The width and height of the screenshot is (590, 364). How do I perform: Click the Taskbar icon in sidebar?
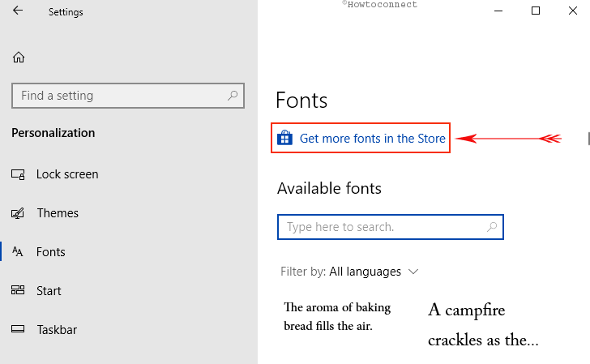click(x=18, y=329)
